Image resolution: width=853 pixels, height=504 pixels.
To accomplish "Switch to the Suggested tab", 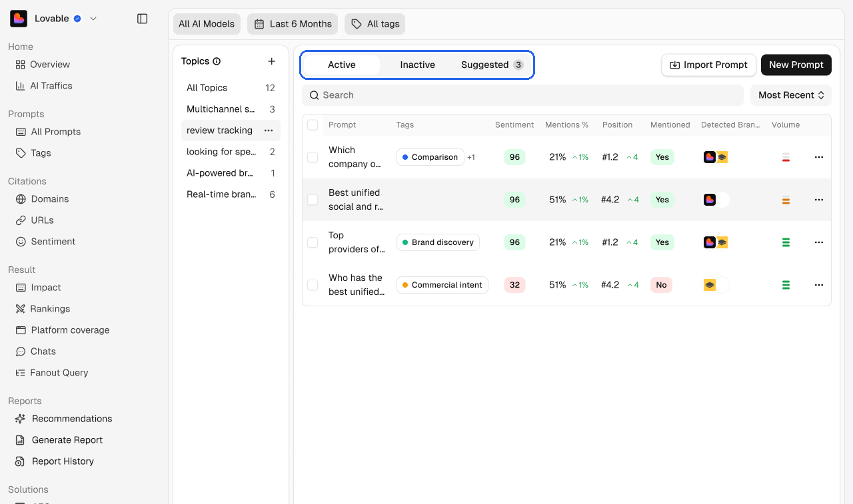I will coord(492,65).
